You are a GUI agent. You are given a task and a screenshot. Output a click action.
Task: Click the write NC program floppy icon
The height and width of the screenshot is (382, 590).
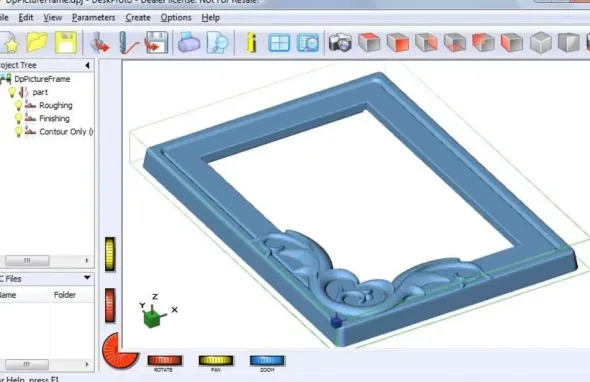156,42
